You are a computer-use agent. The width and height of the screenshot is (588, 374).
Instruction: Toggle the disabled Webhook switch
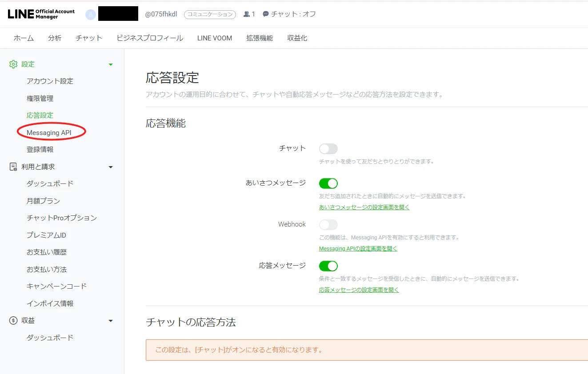click(328, 225)
